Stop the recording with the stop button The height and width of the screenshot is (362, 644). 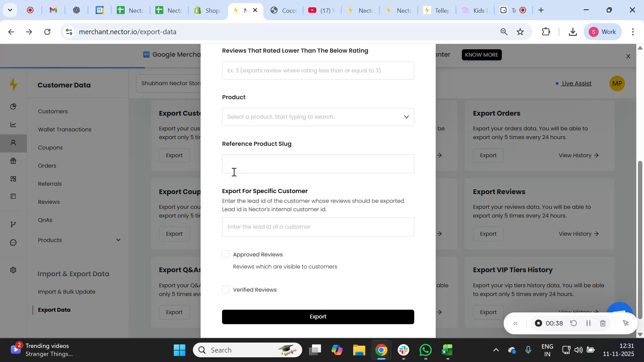pyautogui.click(x=539, y=323)
